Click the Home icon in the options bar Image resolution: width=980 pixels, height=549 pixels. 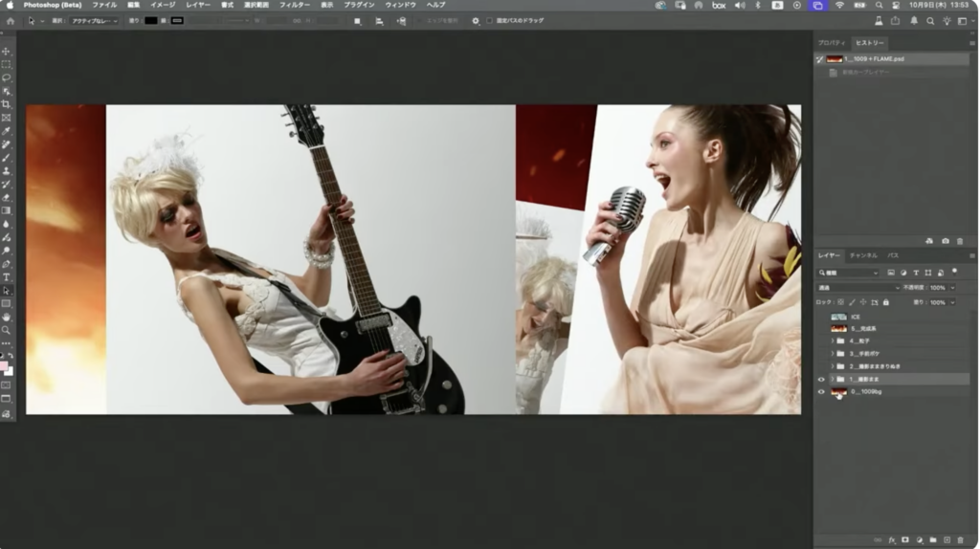pos(11,20)
